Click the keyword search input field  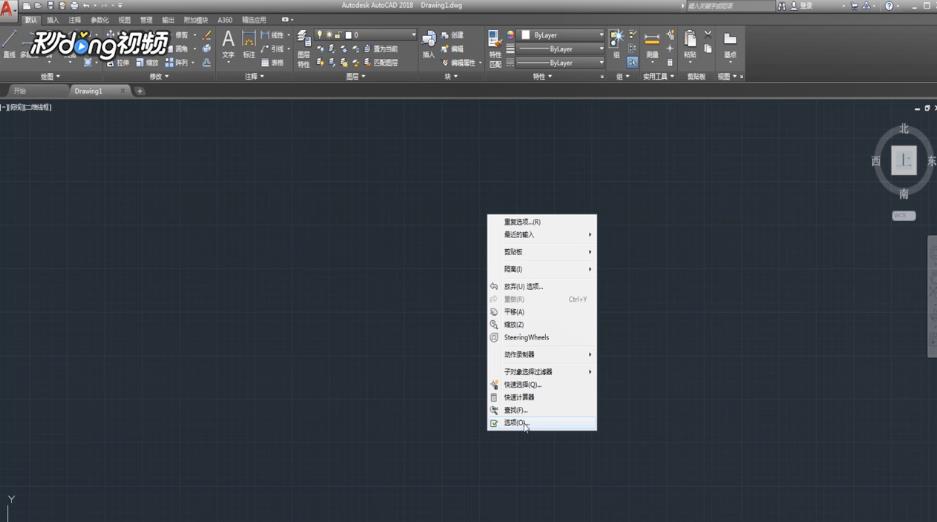coord(729,6)
